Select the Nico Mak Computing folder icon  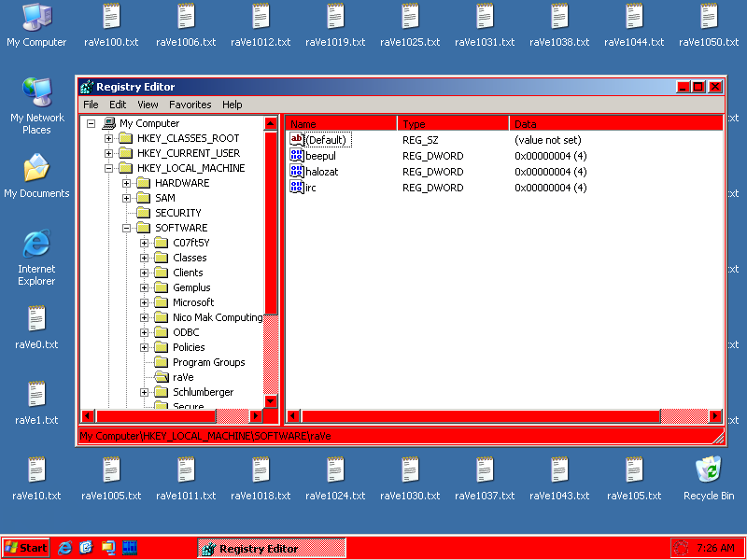pyautogui.click(x=162, y=317)
